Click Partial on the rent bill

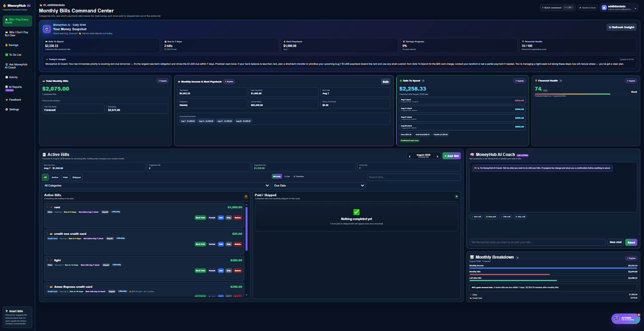tap(212, 218)
